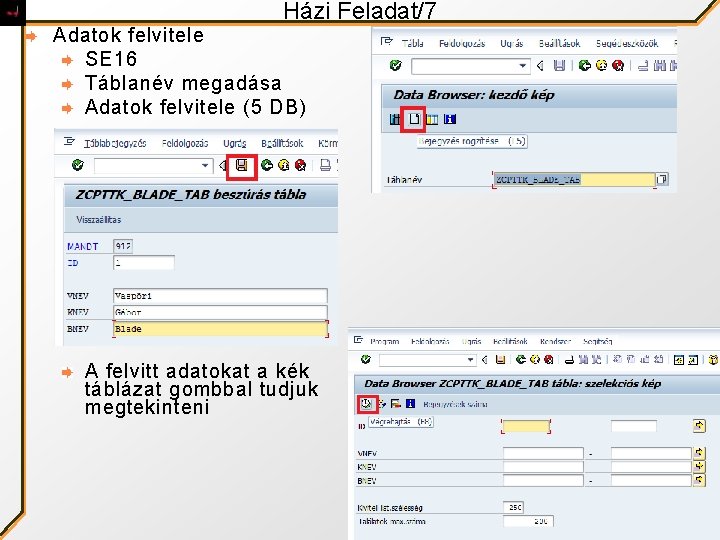Click Kivtel.list.szélesség field showing 250
Viewport: 720px width, 540px height.
(x=513, y=507)
